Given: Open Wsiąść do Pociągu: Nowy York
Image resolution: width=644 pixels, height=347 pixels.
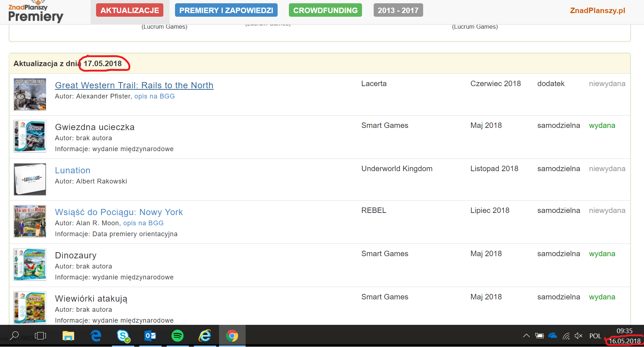Looking at the screenshot, I should pos(119,212).
